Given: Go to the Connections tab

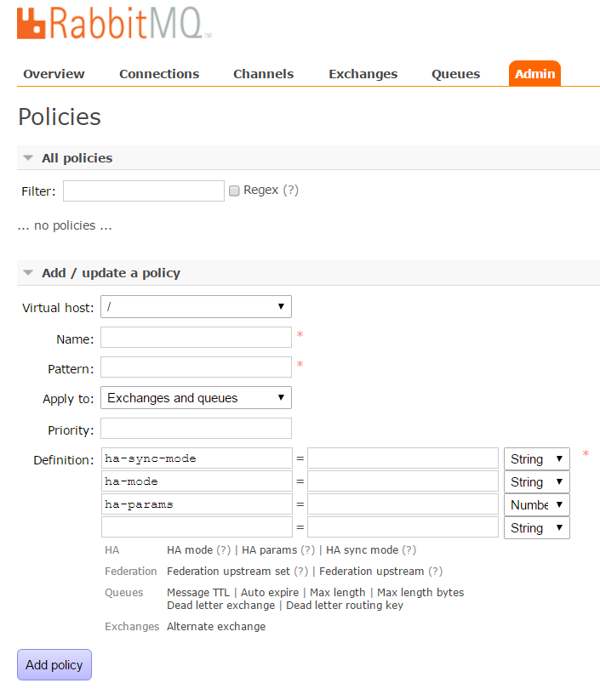Looking at the screenshot, I should pyautogui.click(x=159, y=74).
